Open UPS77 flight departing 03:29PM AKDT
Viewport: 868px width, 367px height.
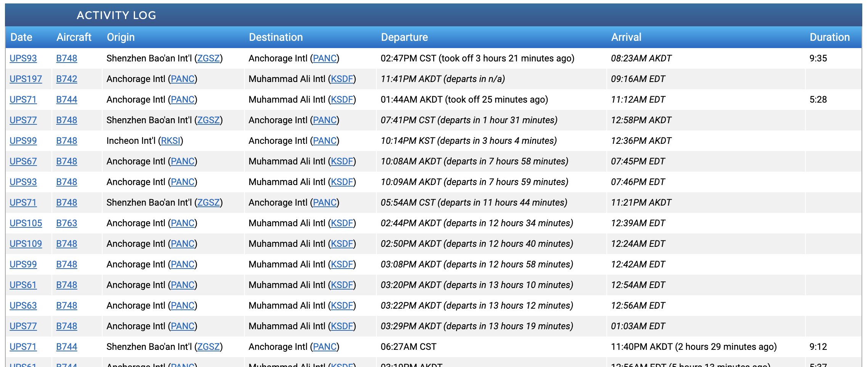coord(23,326)
